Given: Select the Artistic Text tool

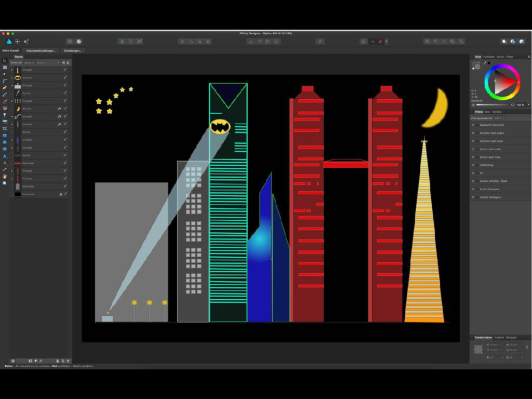Looking at the screenshot, I should pyautogui.click(x=4, y=163).
